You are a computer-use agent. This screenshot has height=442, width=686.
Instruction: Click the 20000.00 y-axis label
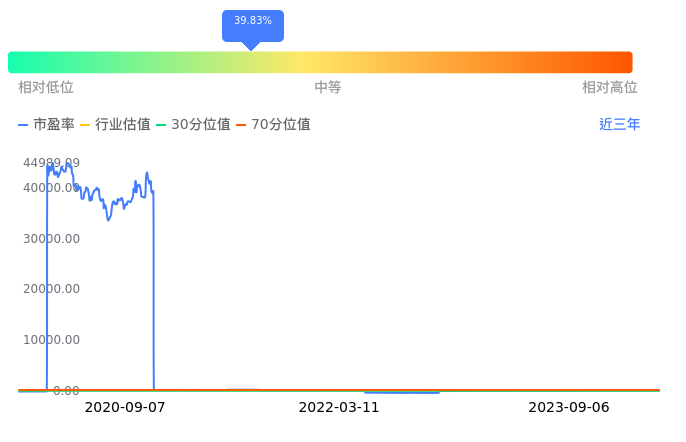tap(52, 289)
